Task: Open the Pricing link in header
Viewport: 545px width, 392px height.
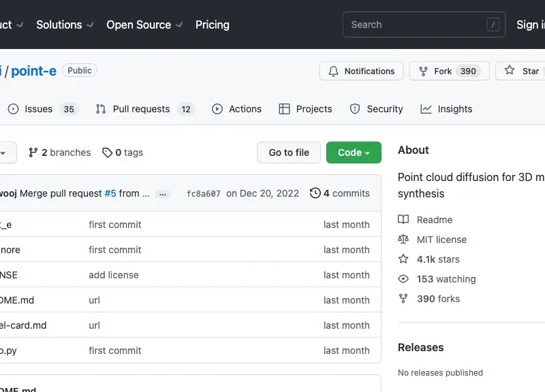Action: point(212,24)
